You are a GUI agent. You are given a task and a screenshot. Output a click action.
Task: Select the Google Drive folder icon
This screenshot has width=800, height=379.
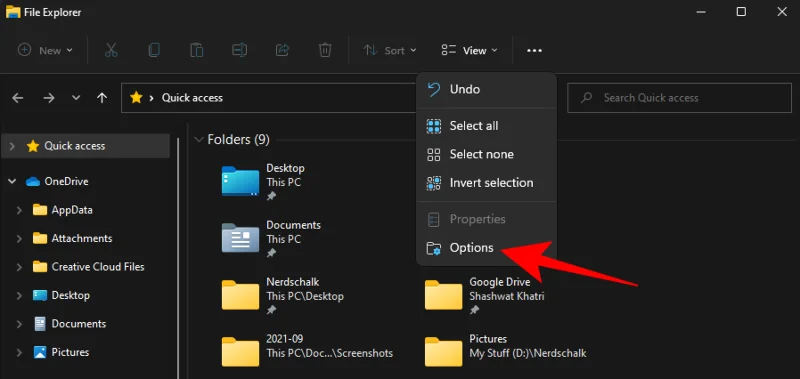[443, 295]
